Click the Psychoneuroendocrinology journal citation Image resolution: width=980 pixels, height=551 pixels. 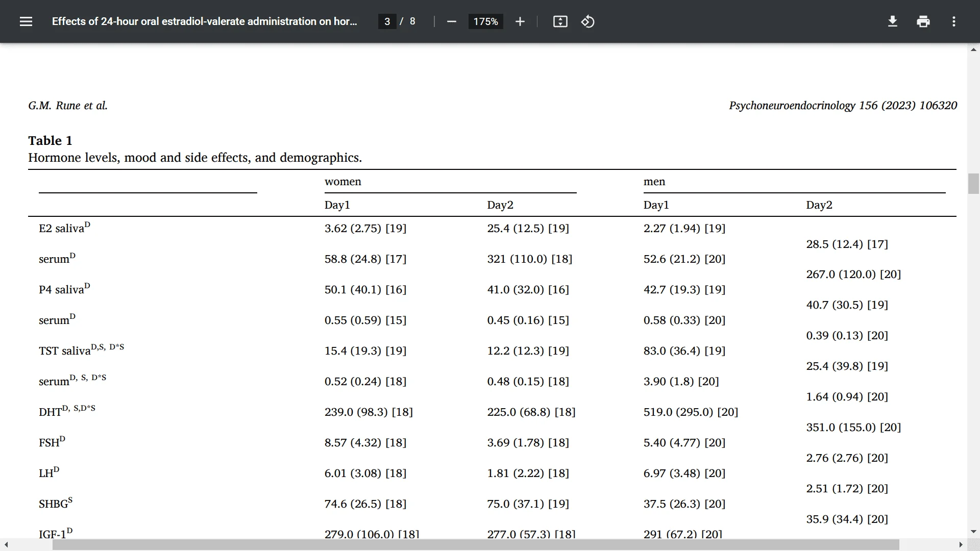click(x=843, y=106)
